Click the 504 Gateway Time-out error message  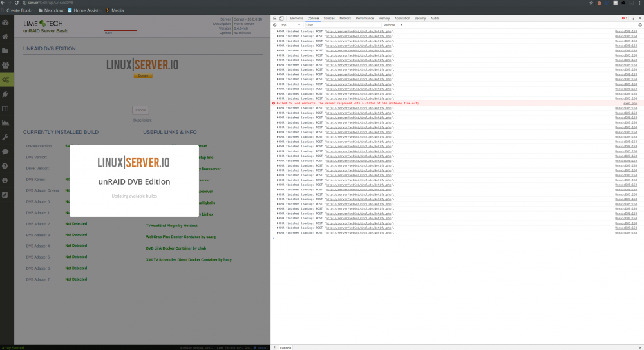[348, 104]
